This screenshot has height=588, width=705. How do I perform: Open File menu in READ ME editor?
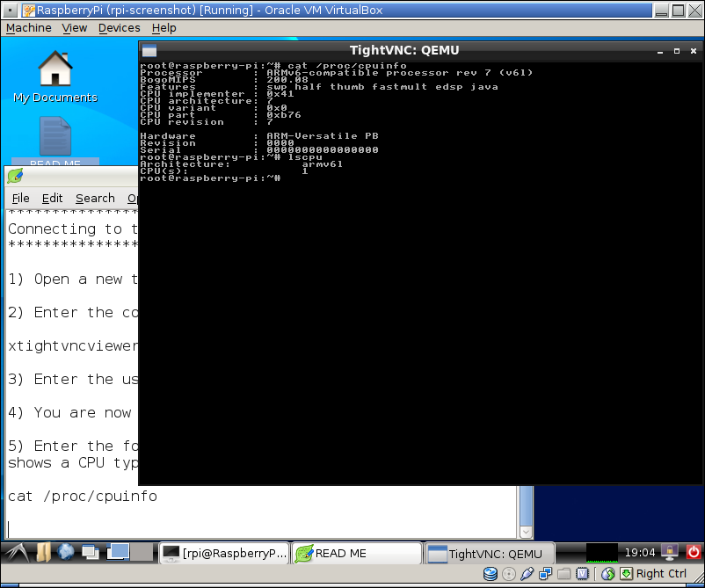pyautogui.click(x=21, y=199)
